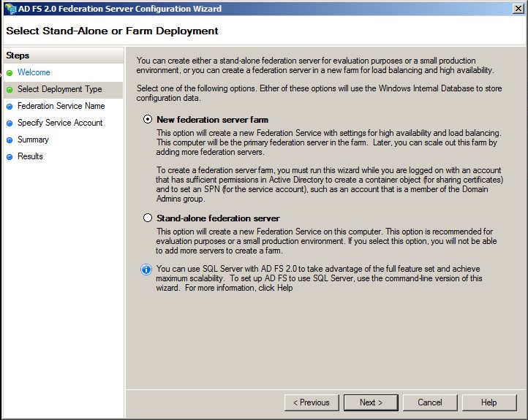Click the Select Stand-Alone or Farm Deployment heading
The image size is (528, 420).
tap(112, 31)
